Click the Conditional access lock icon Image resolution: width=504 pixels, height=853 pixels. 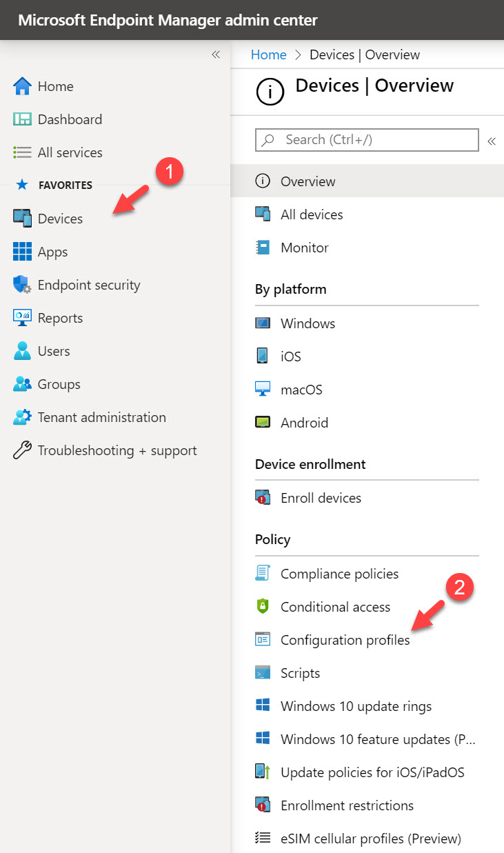coord(263,607)
